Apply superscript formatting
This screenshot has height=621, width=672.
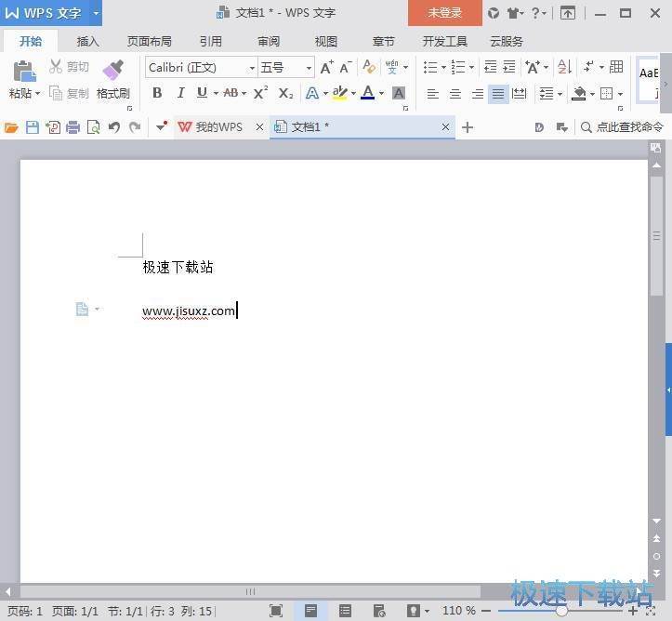click(x=260, y=93)
